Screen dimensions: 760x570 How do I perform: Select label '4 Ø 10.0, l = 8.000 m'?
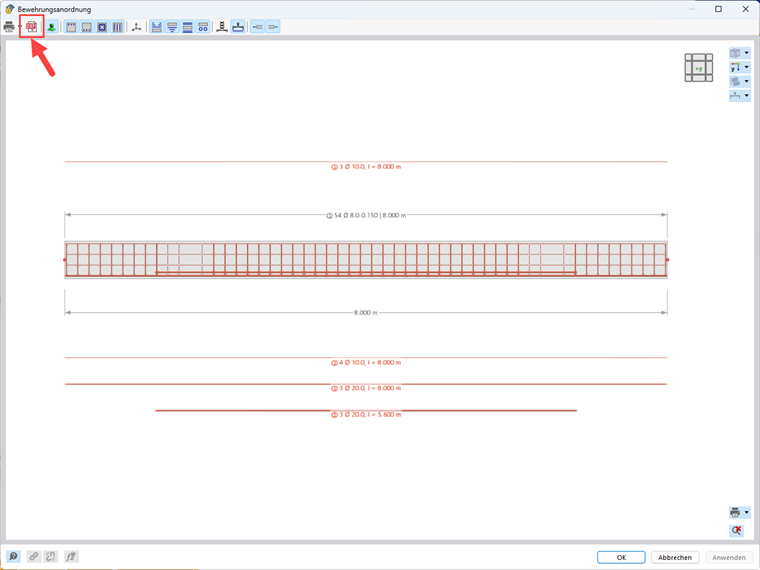click(366, 363)
